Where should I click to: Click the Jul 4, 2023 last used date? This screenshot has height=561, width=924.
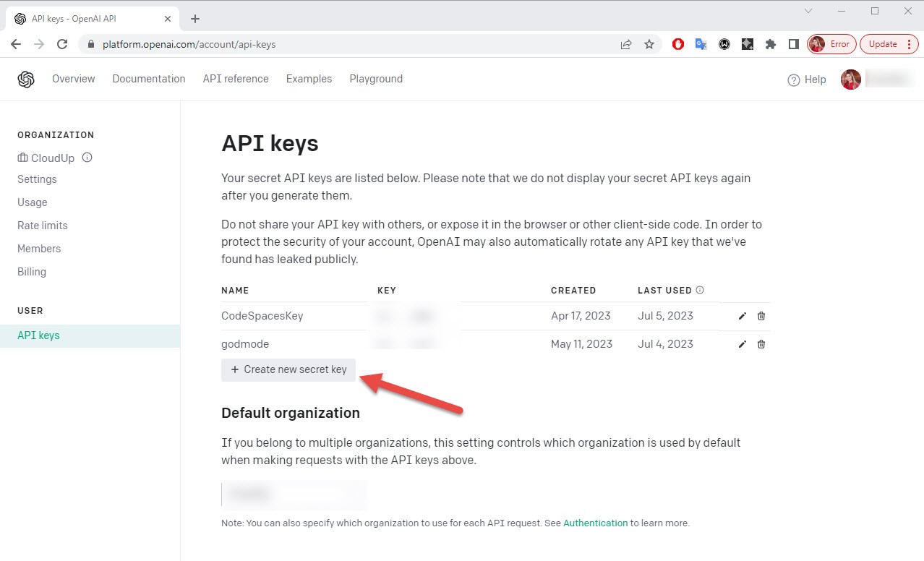(665, 344)
